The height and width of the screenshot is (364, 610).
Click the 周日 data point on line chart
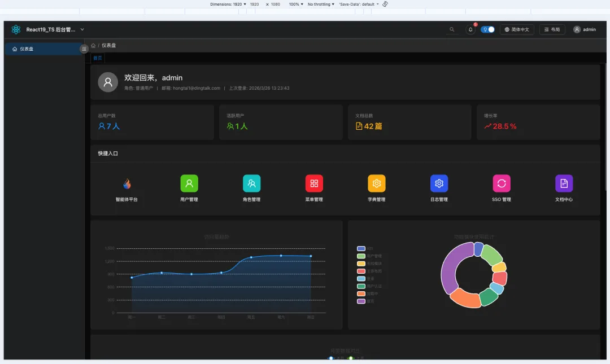(311, 256)
